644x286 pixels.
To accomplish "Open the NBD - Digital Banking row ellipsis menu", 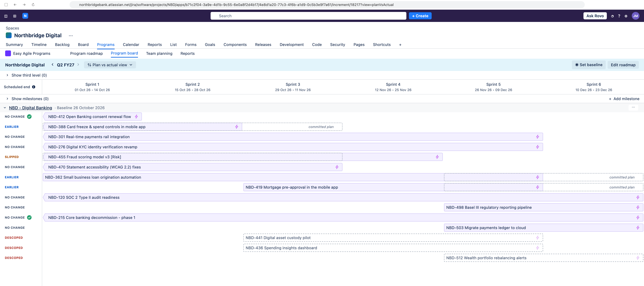I will coord(633,107).
